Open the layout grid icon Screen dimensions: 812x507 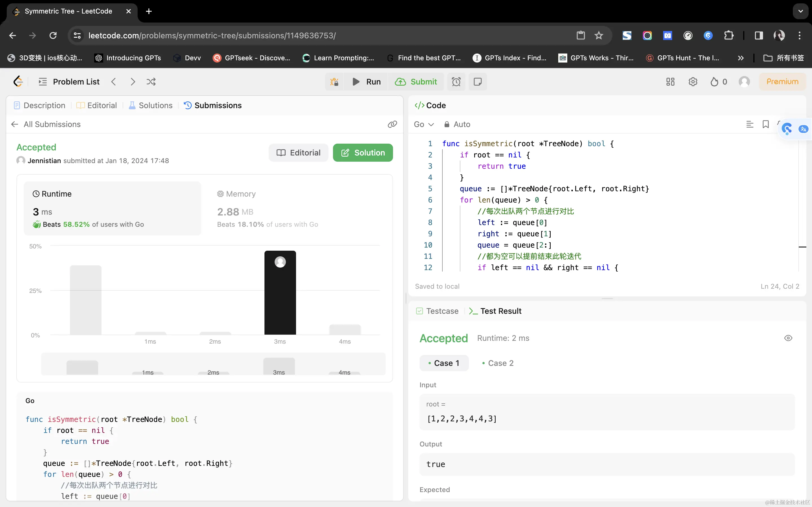[670, 82]
